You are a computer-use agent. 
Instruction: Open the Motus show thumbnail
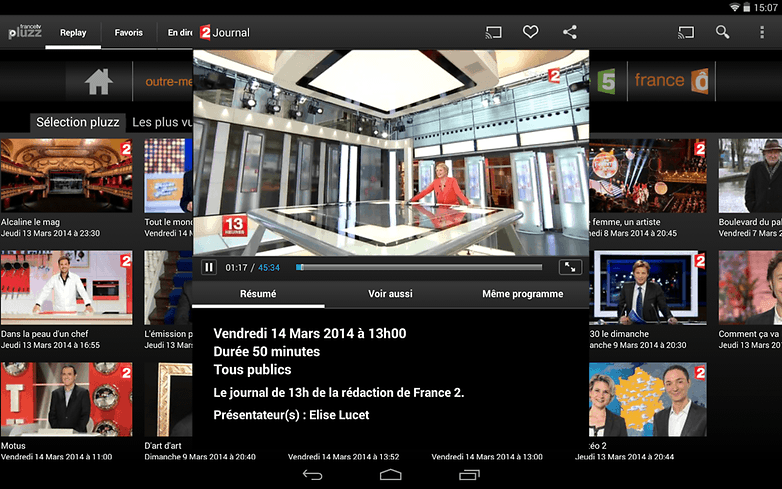(x=66, y=399)
